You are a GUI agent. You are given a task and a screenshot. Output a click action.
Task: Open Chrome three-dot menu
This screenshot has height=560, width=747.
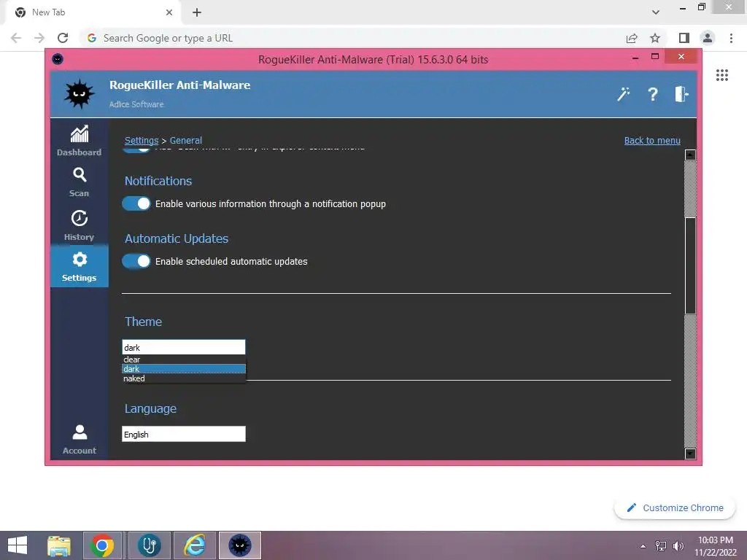pyautogui.click(x=731, y=38)
